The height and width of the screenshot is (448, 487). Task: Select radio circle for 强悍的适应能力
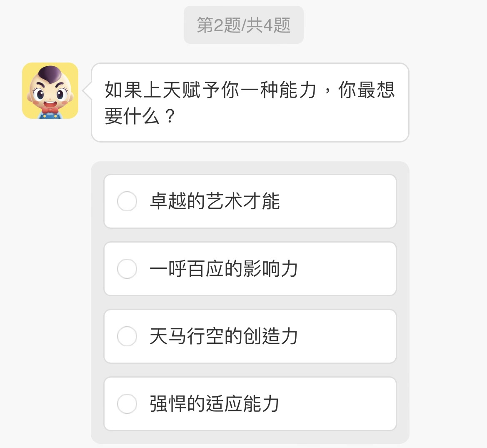pos(127,404)
